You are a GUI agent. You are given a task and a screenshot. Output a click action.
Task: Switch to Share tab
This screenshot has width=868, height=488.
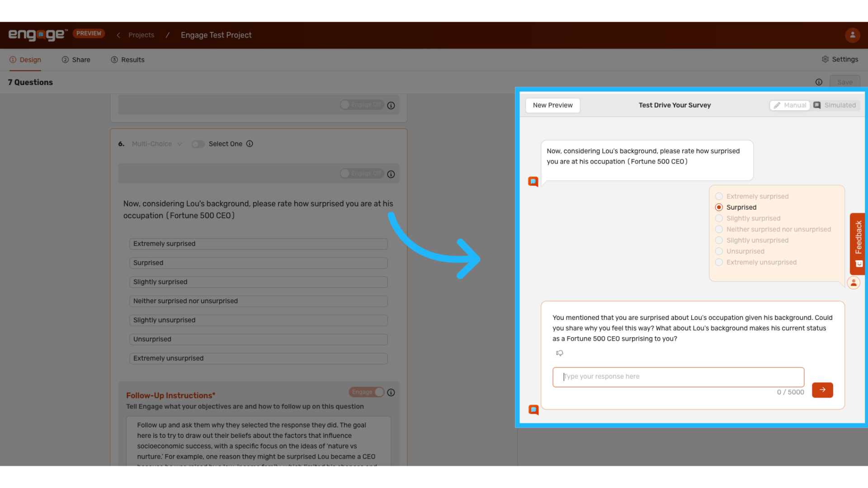click(x=76, y=60)
